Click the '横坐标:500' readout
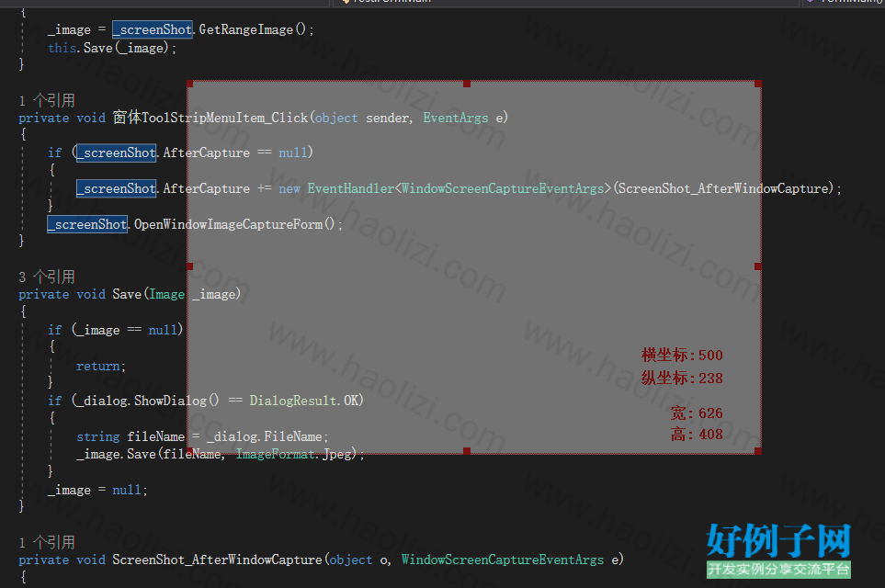The image size is (885, 588). (x=682, y=355)
